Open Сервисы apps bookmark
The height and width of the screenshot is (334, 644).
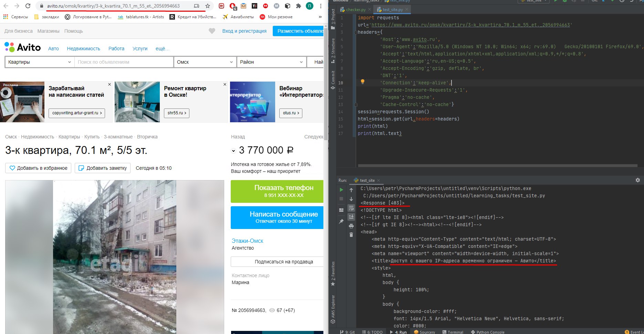pos(15,17)
